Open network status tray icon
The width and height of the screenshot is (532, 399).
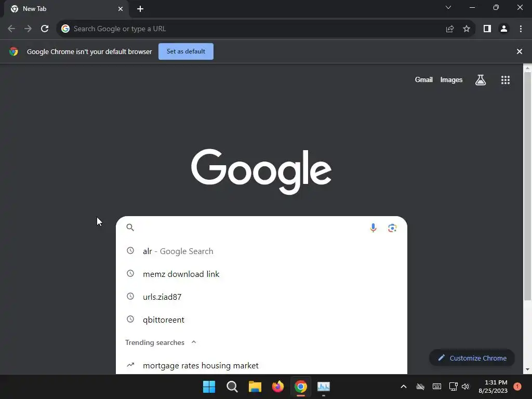[x=453, y=387]
